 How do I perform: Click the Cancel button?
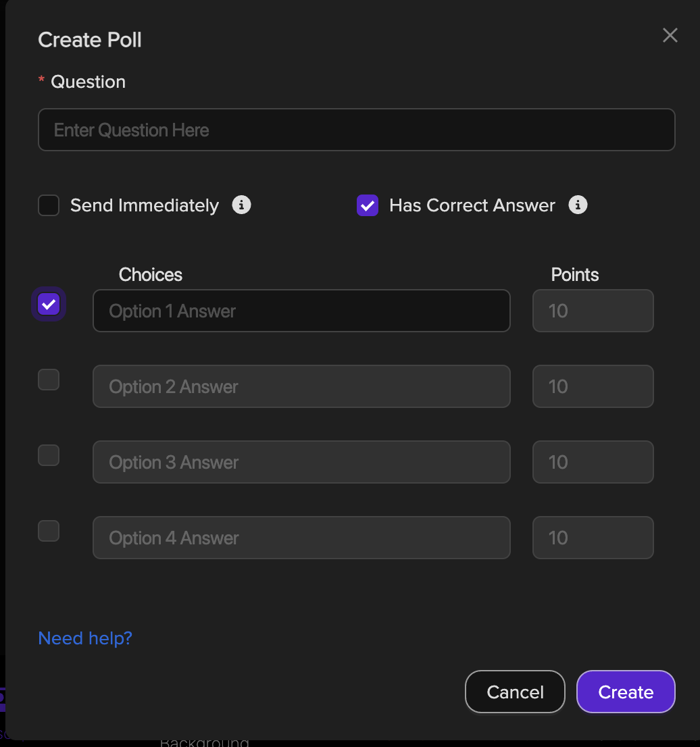(515, 692)
